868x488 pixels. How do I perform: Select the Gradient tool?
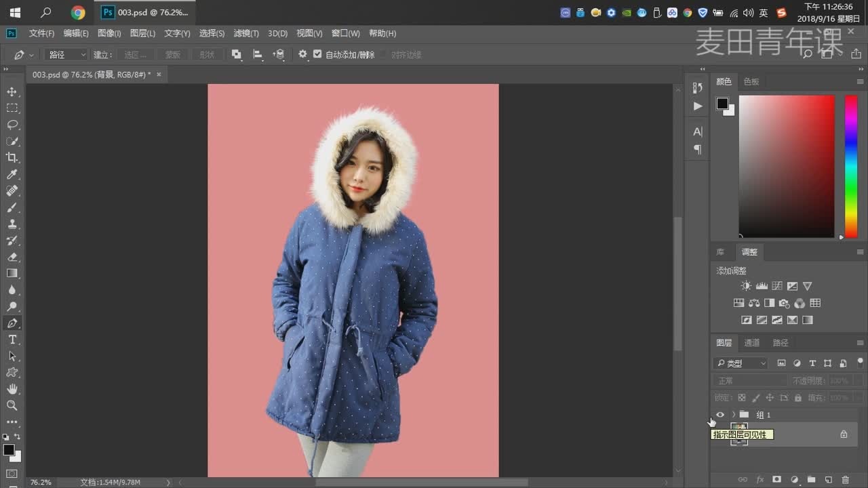tap(12, 273)
